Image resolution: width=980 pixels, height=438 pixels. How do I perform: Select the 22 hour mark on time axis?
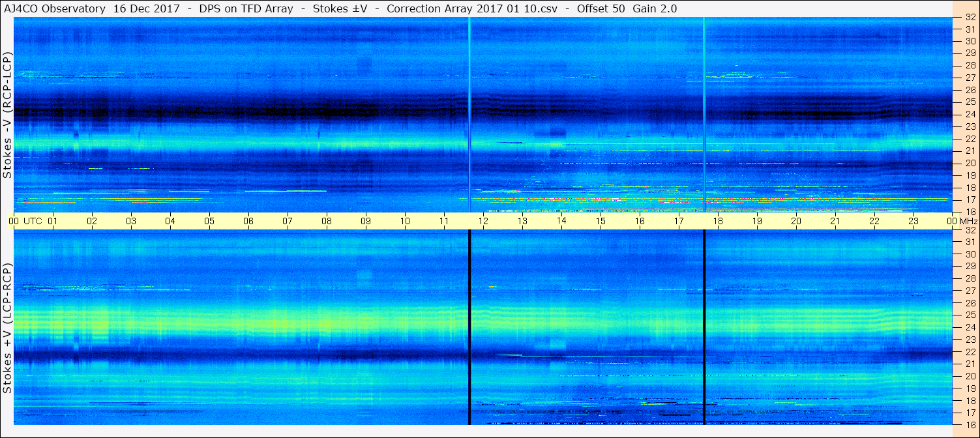tap(874, 221)
